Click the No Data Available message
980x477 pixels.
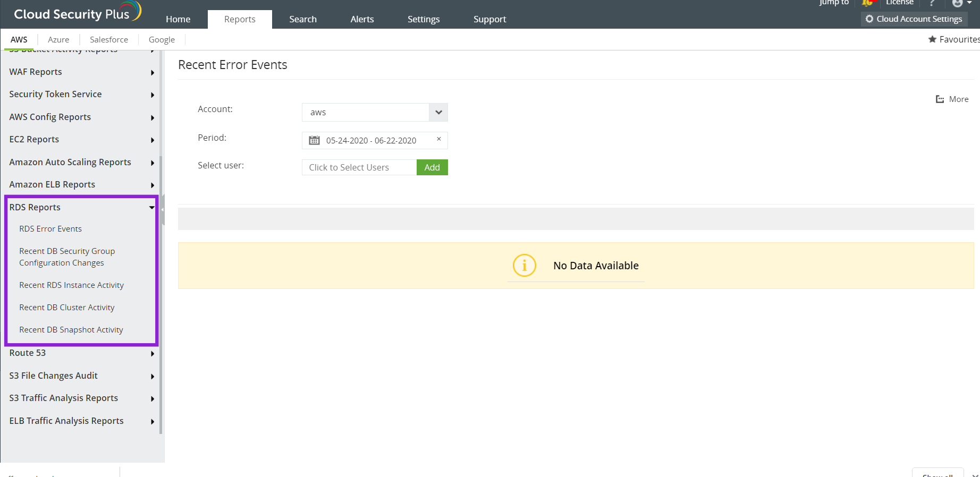596,266
